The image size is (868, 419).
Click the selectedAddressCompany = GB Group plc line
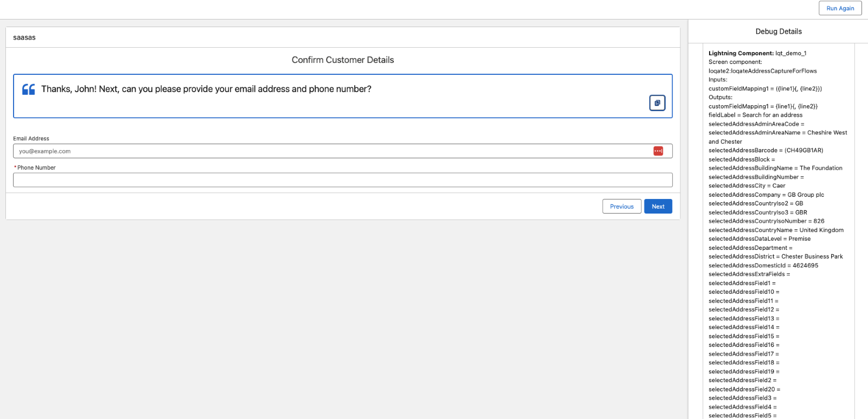766,195
